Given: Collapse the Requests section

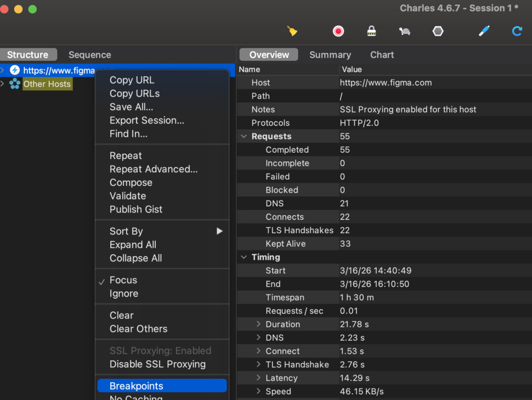Looking at the screenshot, I should pyautogui.click(x=244, y=137).
